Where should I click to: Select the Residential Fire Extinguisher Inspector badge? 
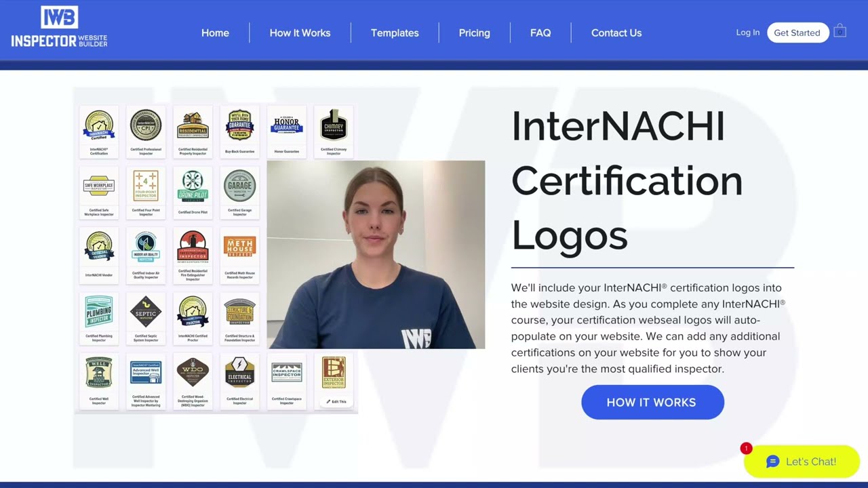tap(193, 255)
